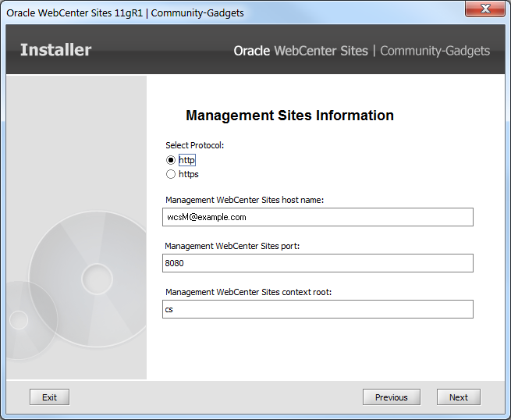Image resolution: width=511 pixels, height=420 pixels.
Task: Click the window title bar text
Action: [x=125, y=12]
